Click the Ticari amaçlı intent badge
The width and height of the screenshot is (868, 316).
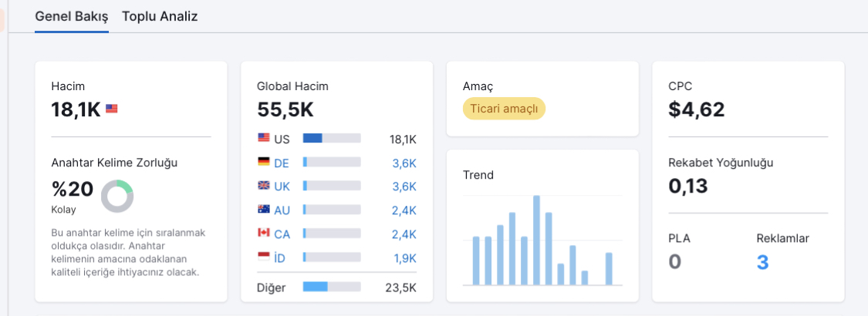(x=505, y=109)
